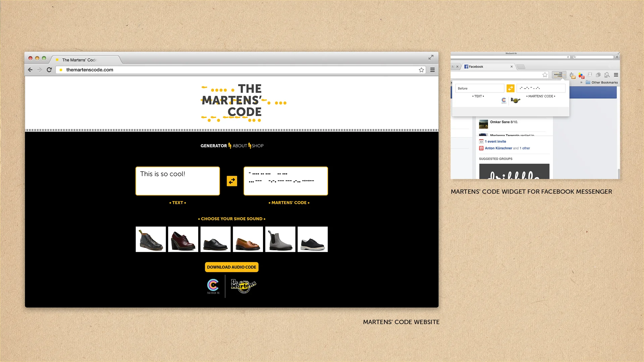Open the main browser's hamburger menu
The width and height of the screenshot is (644, 362).
[x=432, y=70]
